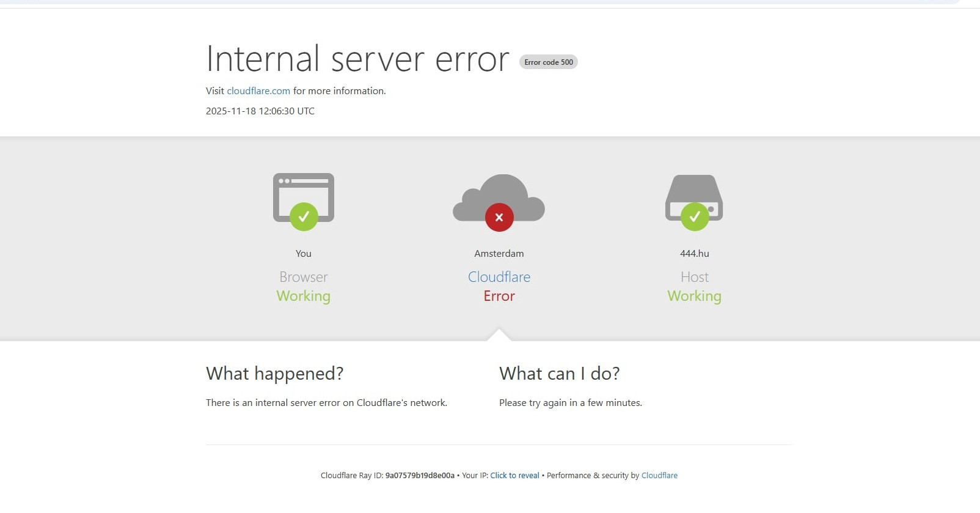The image size is (980, 513).
Task: Click the blue Cloudflare link under Amsterdam
Action: click(x=499, y=277)
